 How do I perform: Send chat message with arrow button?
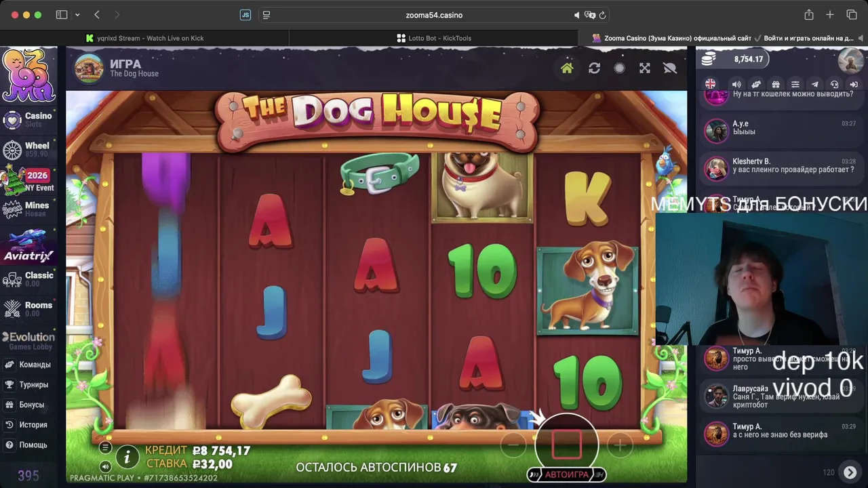pyautogui.click(x=850, y=472)
